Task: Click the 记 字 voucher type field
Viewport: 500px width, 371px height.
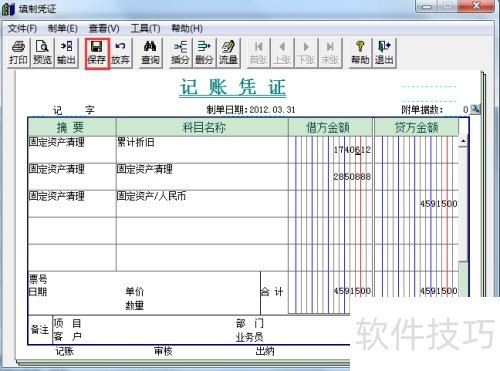Action: 74,110
